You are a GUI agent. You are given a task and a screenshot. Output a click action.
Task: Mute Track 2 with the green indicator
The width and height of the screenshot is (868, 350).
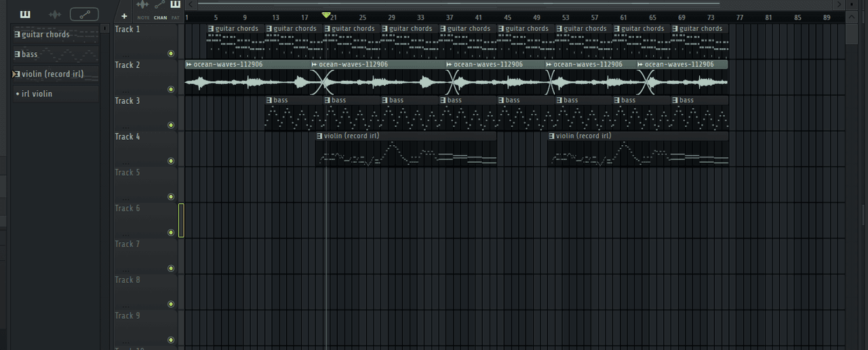coord(171,90)
